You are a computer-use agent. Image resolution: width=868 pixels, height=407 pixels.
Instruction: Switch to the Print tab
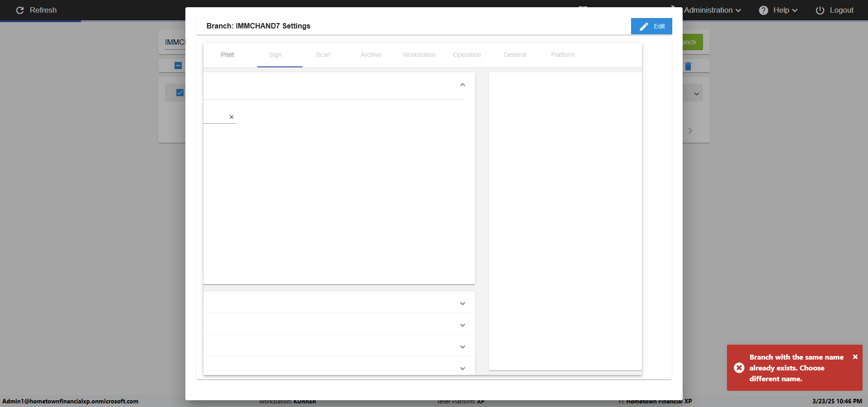[227, 55]
